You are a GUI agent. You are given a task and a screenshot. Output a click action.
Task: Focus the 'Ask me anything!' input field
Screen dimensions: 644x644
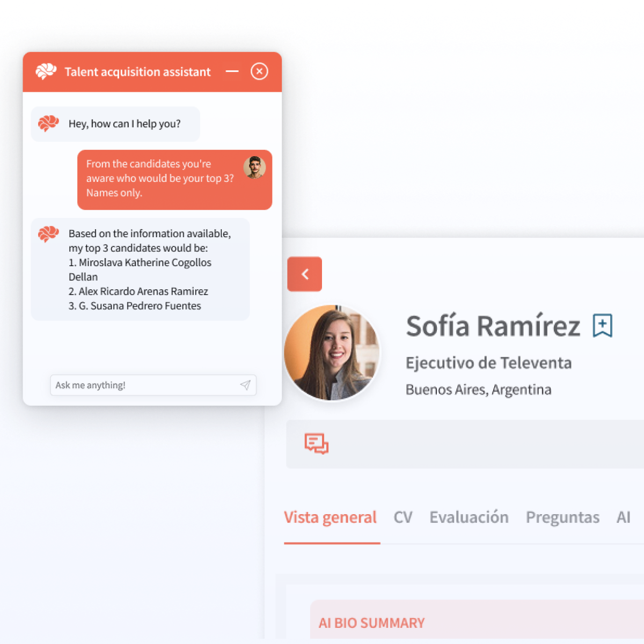coord(153,385)
